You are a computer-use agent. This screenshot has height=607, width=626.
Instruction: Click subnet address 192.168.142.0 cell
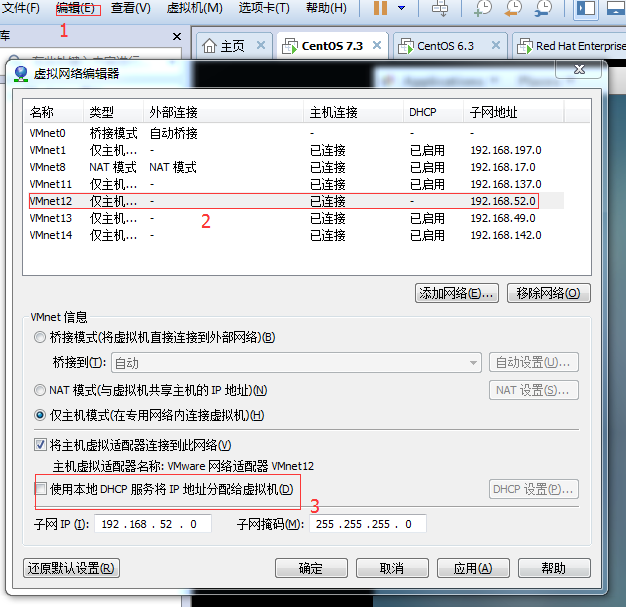click(x=506, y=235)
